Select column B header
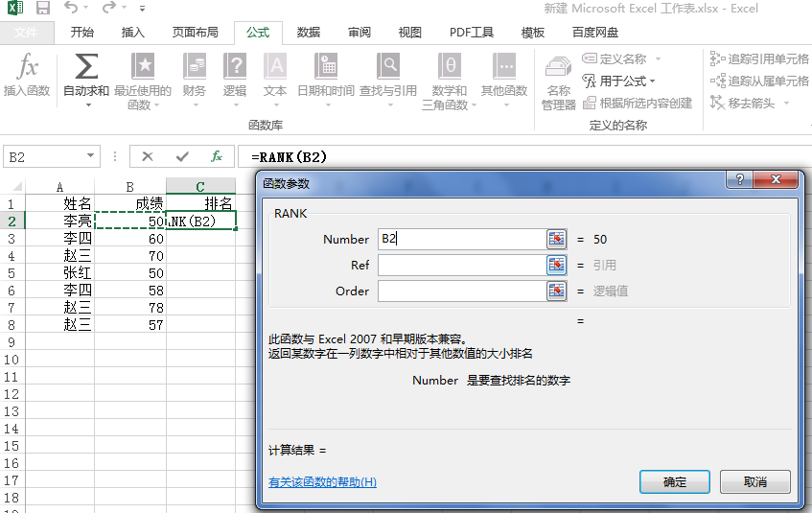Image resolution: width=812 pixels, height=513 pixels. [130, 186]
